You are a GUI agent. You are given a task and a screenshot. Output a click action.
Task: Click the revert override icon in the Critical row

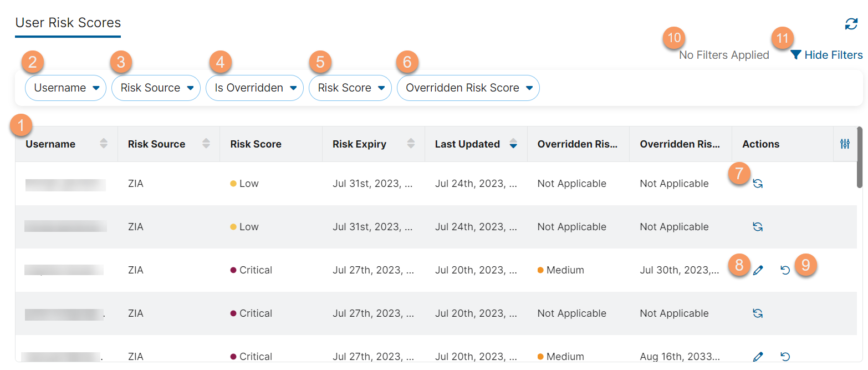(x=784, y=270)
